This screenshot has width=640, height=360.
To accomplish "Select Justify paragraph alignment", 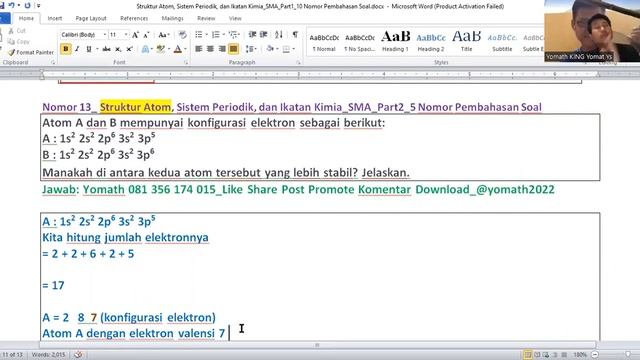I will [233, 49].
